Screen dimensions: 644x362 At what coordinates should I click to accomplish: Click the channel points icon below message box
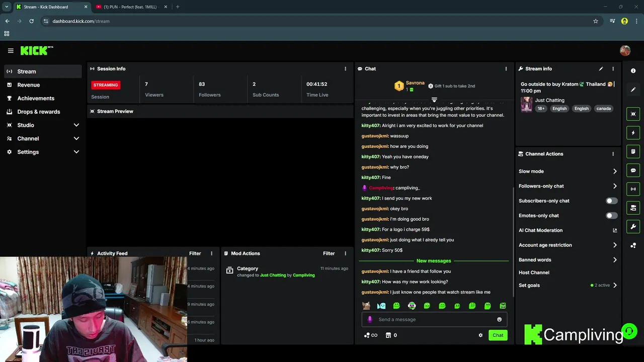click(x=367, y=335)
